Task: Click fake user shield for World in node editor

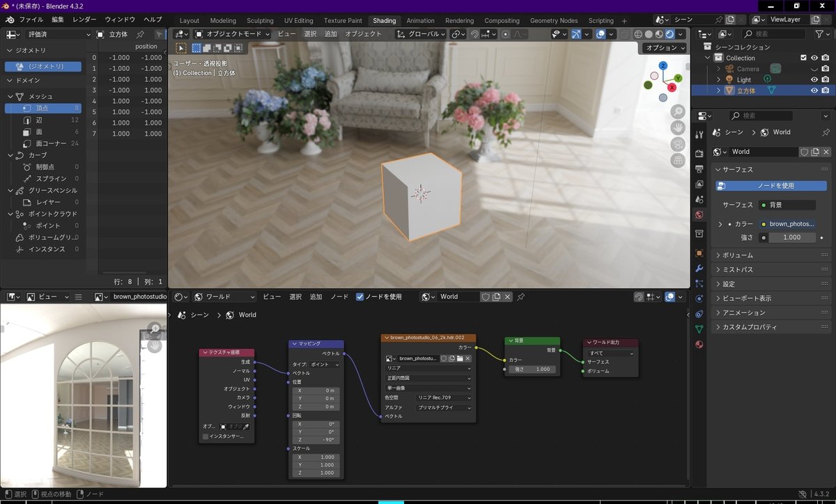Action: coord(485,297)
